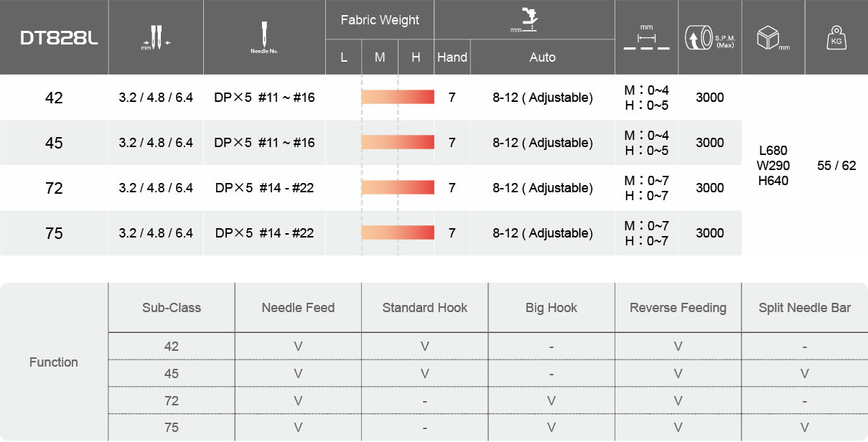
Task: Click the box dimensions icon
Action: (x=773, y=37)
